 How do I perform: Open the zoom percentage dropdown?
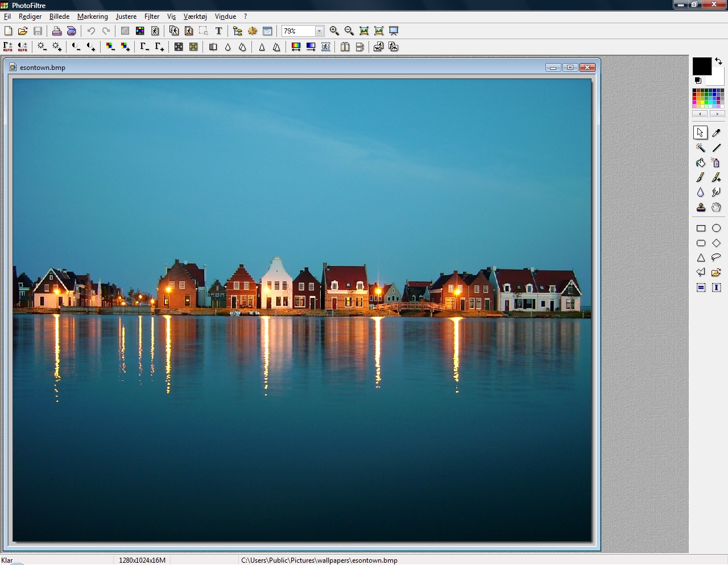319,31
